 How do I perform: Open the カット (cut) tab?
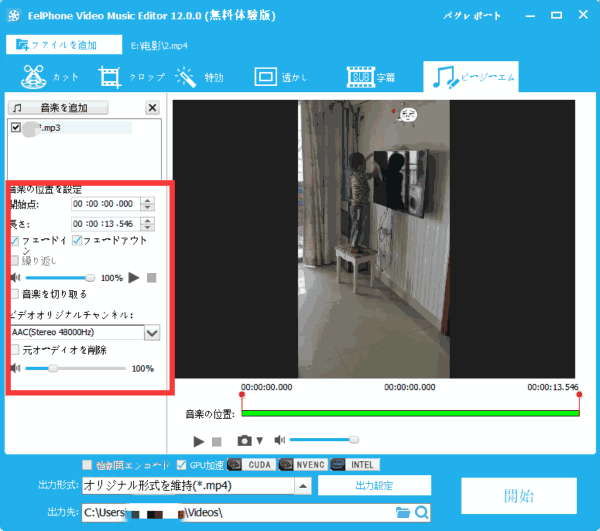[x=50, y=77]
